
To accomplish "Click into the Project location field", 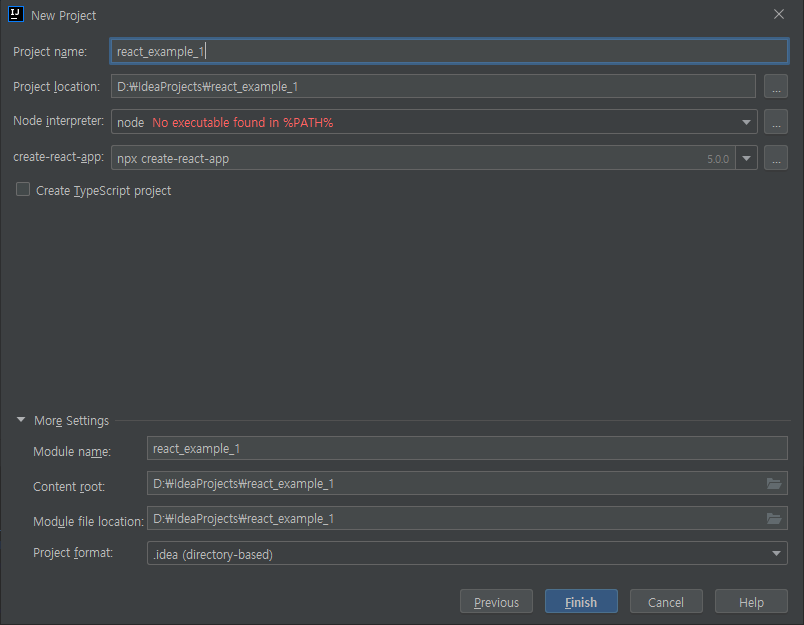I will [433, 87].
